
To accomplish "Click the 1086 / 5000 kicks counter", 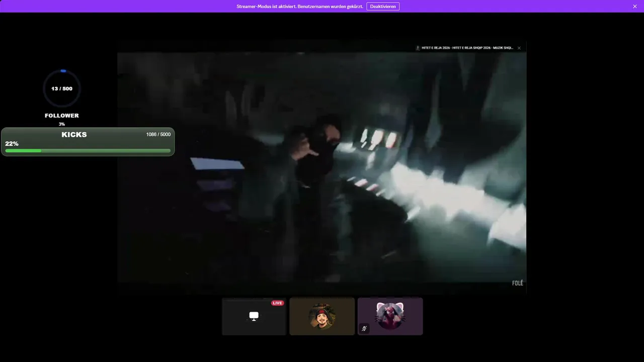I will point(158,134).
